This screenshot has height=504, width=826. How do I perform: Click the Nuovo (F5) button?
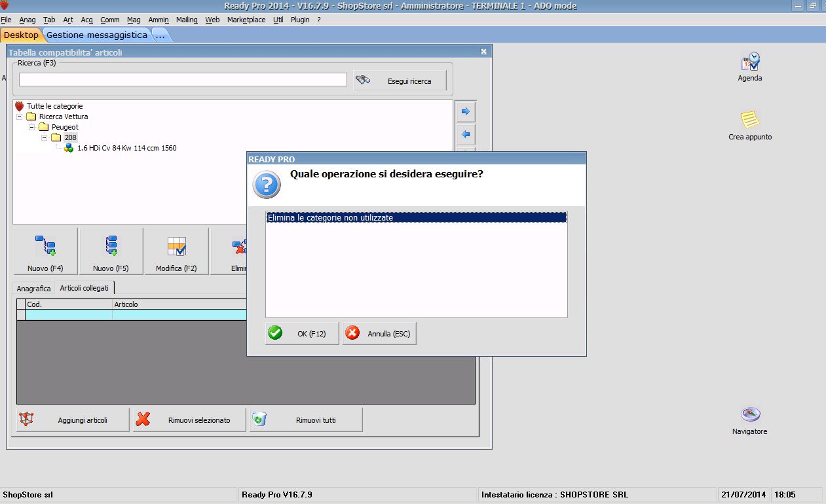111,251
